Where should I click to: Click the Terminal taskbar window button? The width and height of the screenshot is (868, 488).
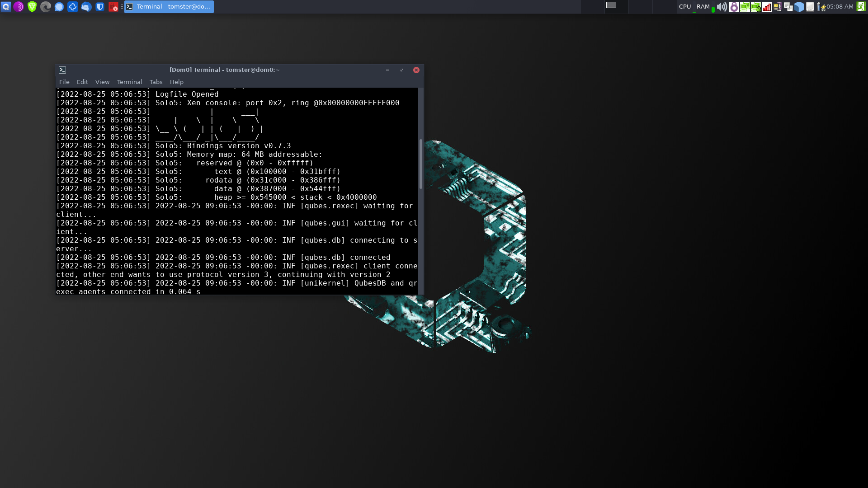coord(169,7)
